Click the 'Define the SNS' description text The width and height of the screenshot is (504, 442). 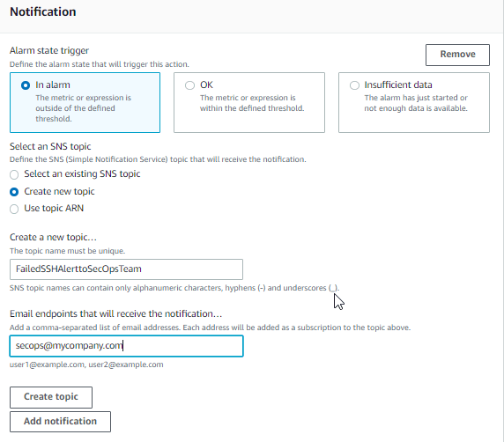pyautogui.click(x=158, y=159)
